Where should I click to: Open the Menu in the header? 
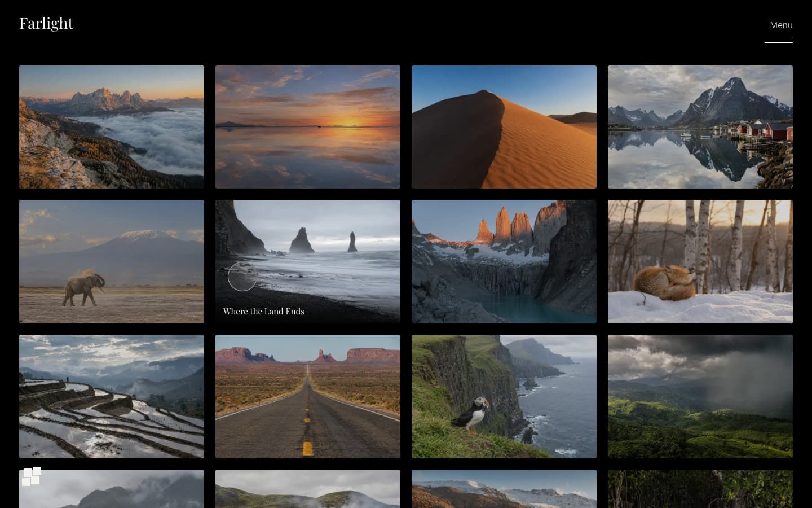[x=780, y=25]
